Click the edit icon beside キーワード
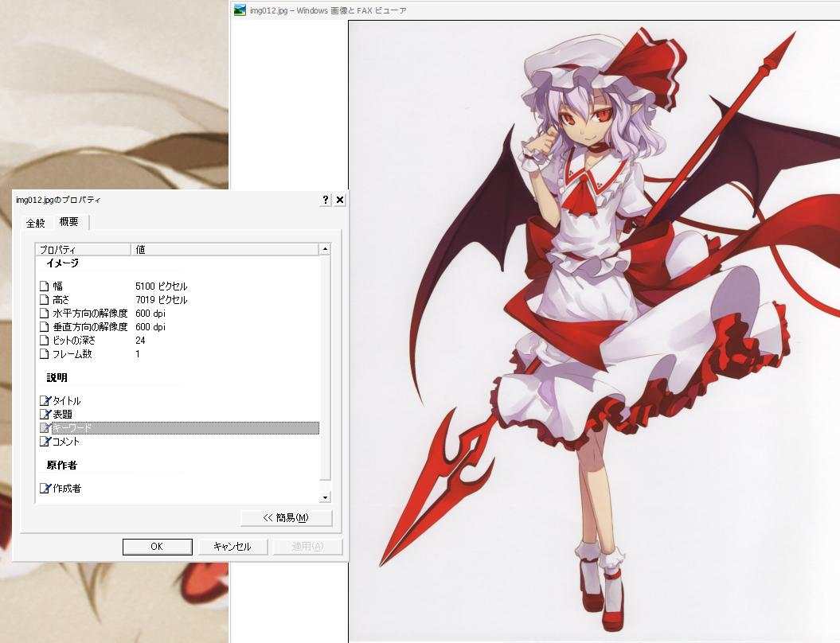 pyautogui.click(x=45, y=428)
